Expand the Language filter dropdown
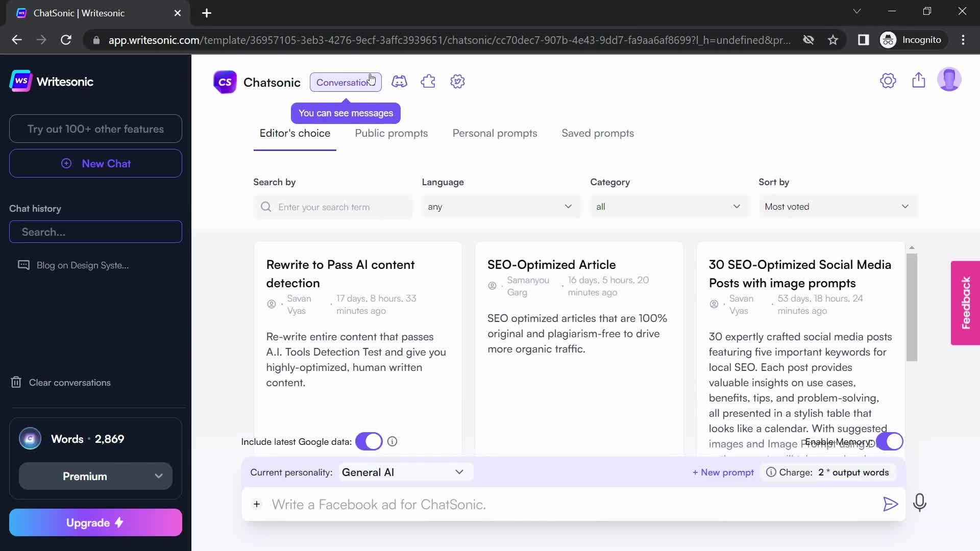The height and width of the screenshot is (551, 980). point(501,207)
